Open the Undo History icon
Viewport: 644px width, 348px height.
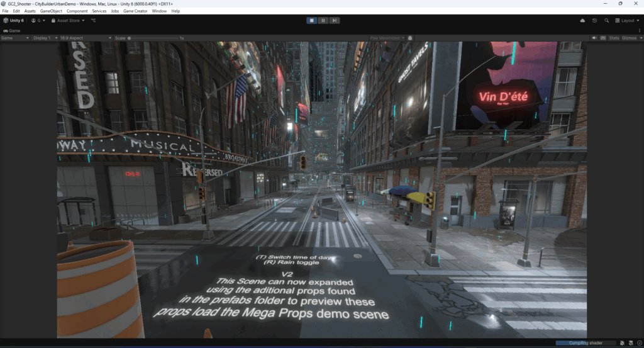[x=595, y=20]
